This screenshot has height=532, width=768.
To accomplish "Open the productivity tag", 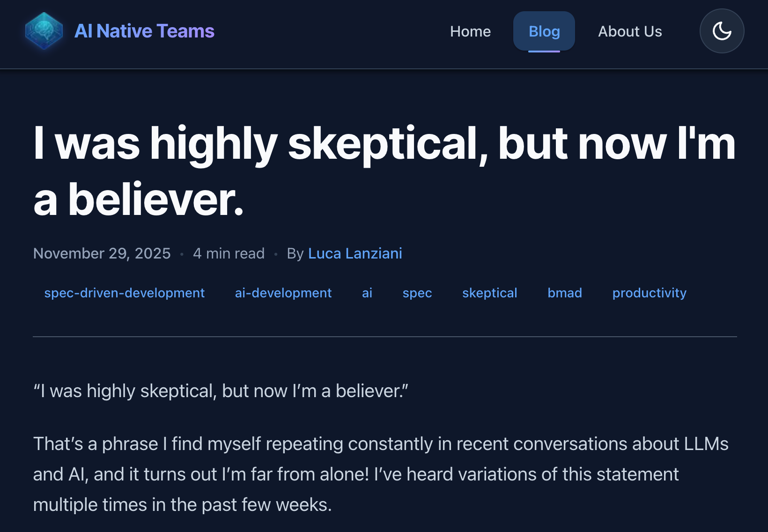I will point(650,293).
